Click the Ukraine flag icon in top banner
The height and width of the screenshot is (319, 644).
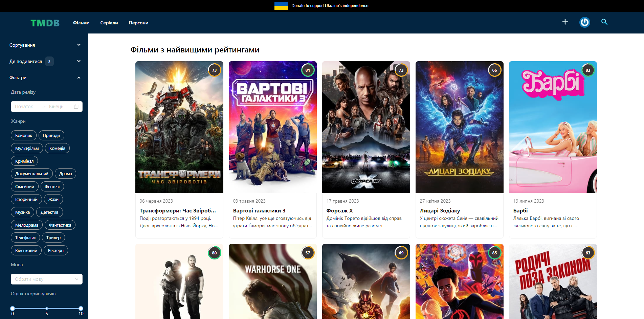click(281, 6)
